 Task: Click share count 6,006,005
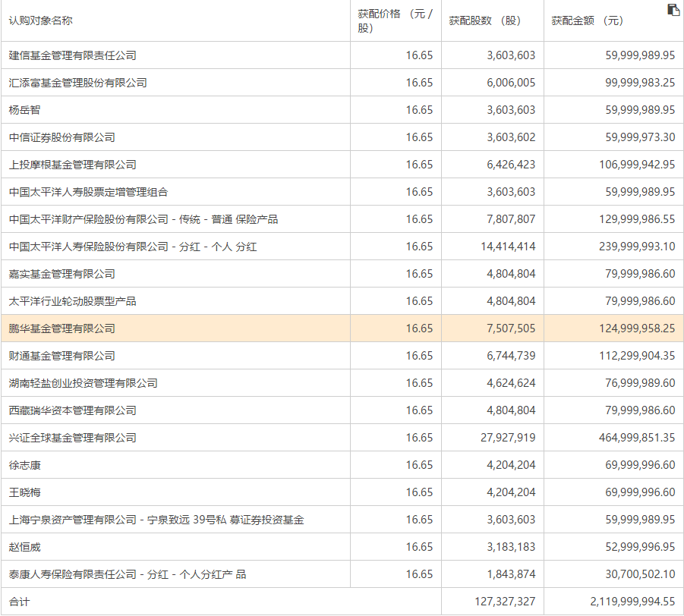[511, 83]
